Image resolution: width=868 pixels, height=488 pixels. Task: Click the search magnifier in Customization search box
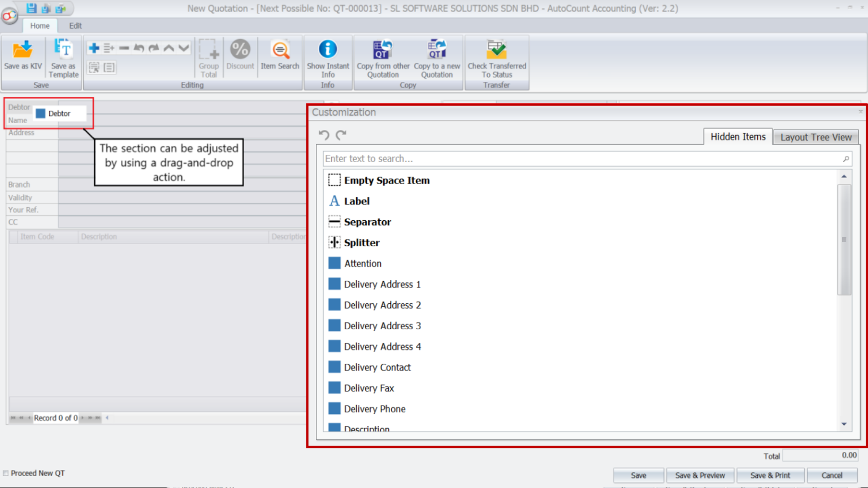(x=846, y=159)
